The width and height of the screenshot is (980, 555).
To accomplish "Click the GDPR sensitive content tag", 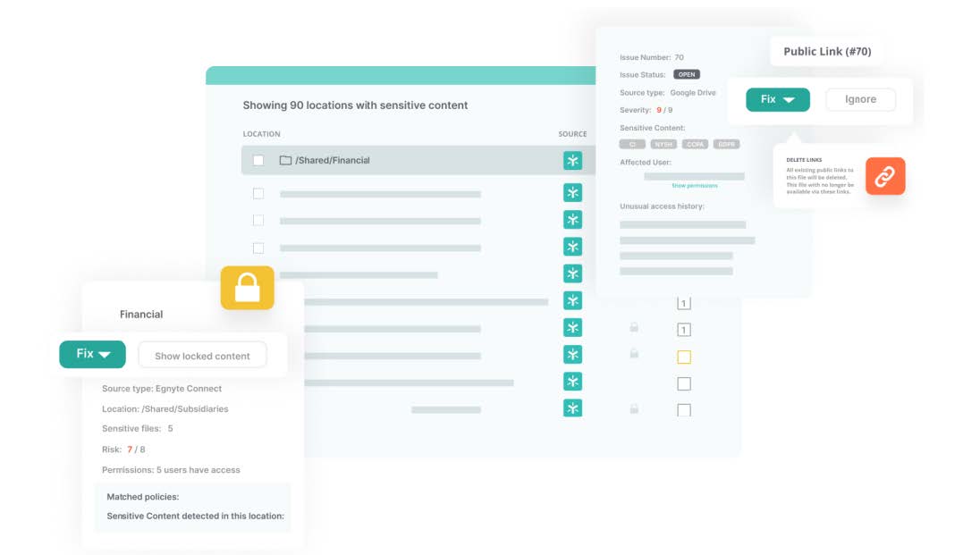I will click(x=726, y=144).
